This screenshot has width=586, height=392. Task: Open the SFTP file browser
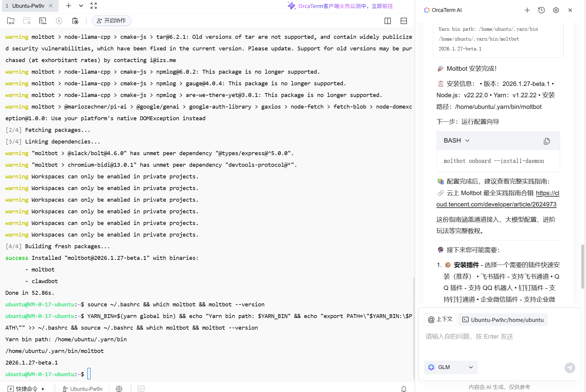(11, 21)
